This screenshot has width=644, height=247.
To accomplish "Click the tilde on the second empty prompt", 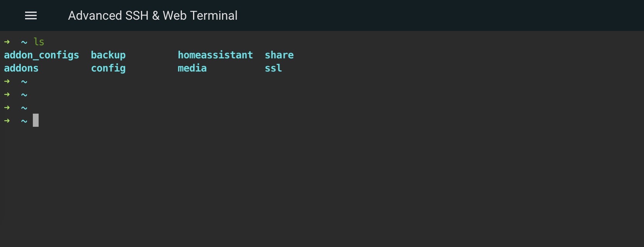I will [24, 95].
